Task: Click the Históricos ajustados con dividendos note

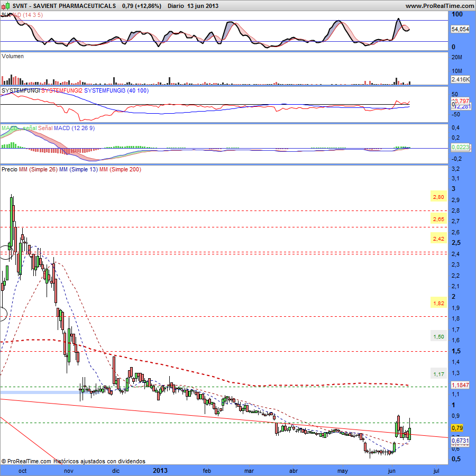Action: pos(99,461)
